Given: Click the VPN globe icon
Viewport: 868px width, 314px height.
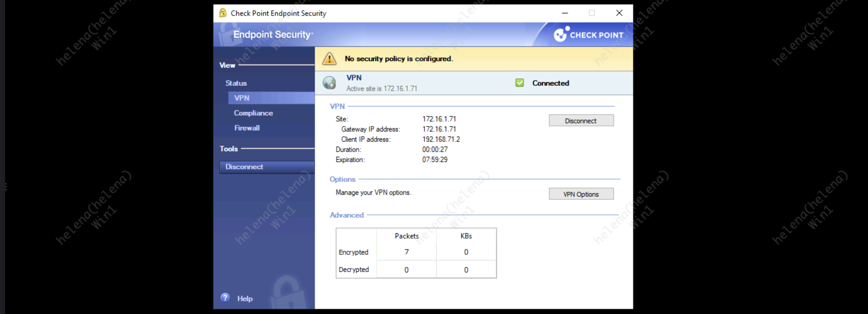Looking at the screenshot, I should [329, 83].
